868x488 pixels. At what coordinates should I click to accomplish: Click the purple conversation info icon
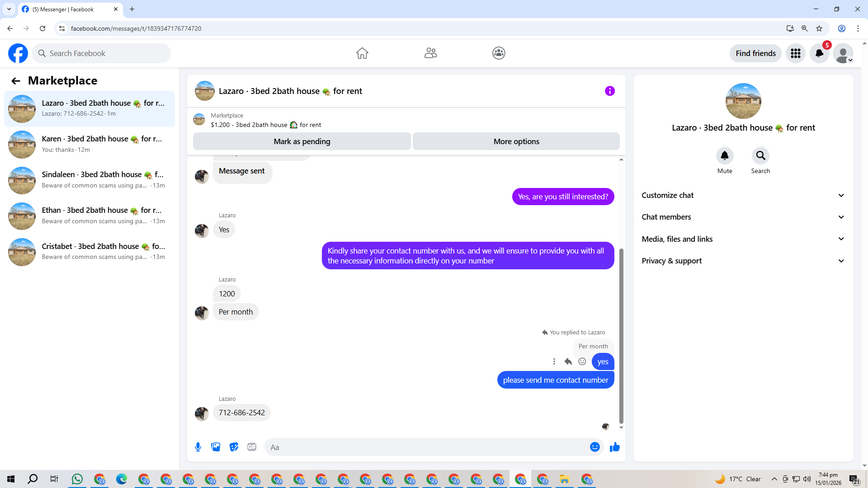coord(609,91)
